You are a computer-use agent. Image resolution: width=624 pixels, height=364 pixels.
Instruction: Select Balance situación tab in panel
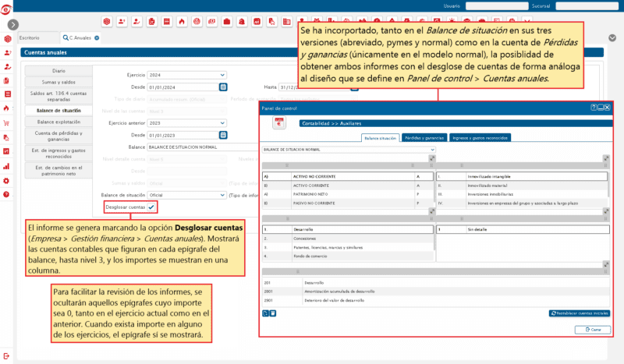[380, 138]
